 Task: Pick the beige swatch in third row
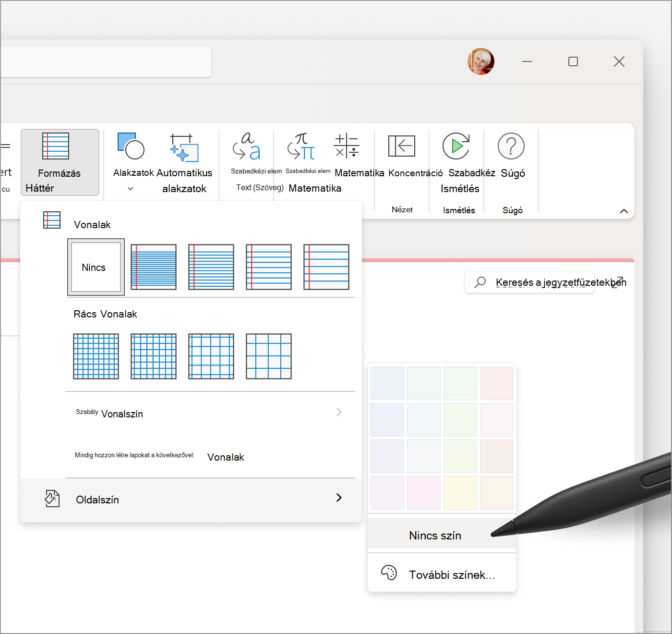tap(497, 456)
